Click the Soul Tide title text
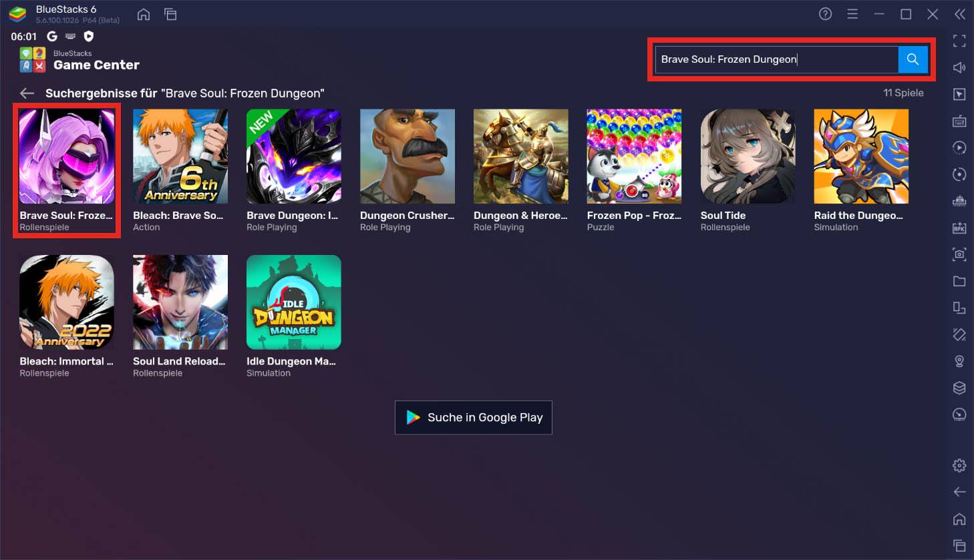The width and height of the screenshot is (974, 560). pyautogui.click(x=723, y=216)
